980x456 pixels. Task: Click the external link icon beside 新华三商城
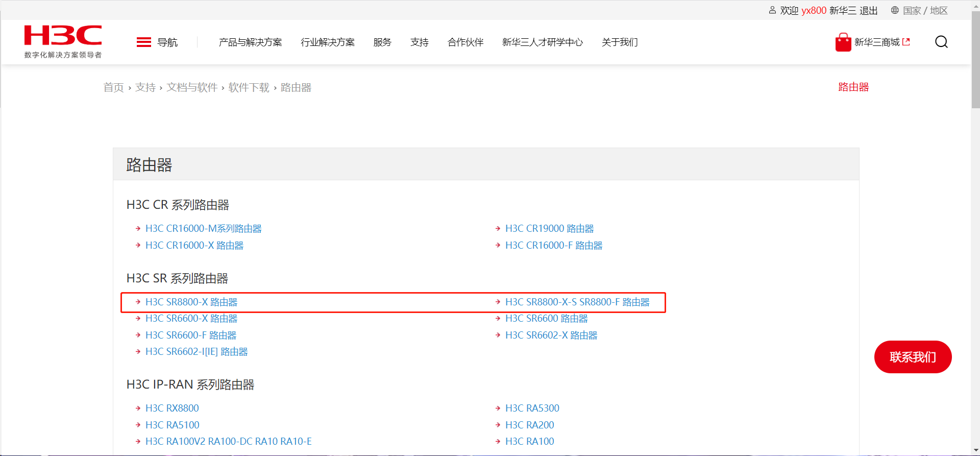point(906,42)
